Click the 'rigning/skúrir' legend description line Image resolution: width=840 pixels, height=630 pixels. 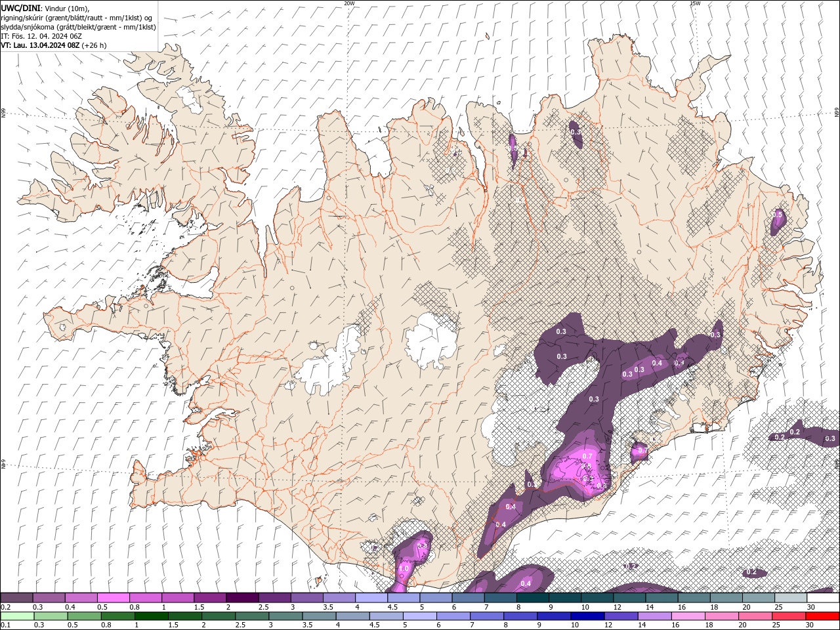tap(77, 18)
